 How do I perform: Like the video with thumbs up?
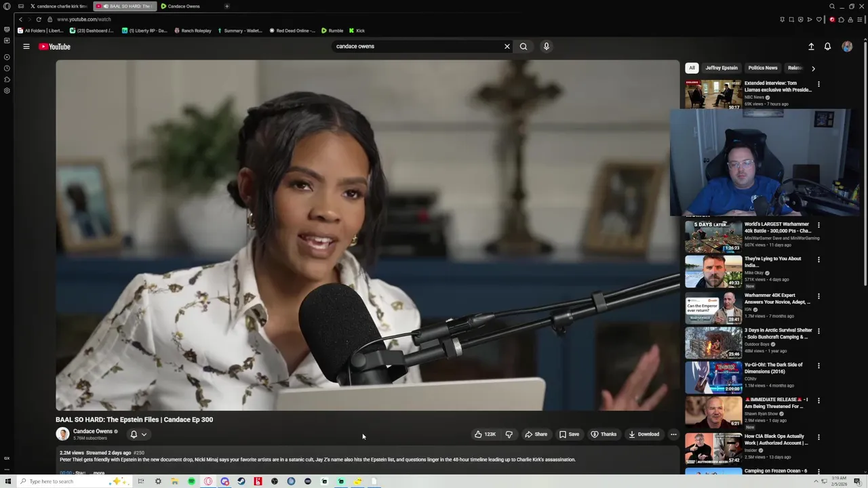pos(485,434)
